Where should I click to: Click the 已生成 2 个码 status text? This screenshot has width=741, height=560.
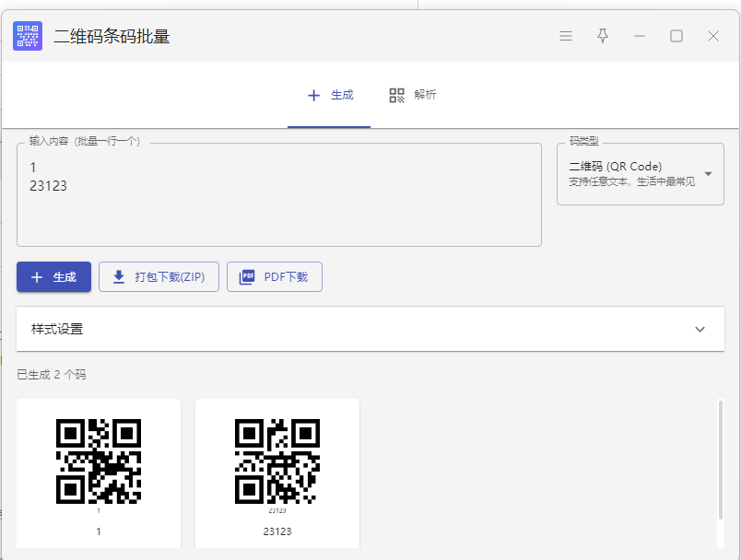[x=52, y=375]
